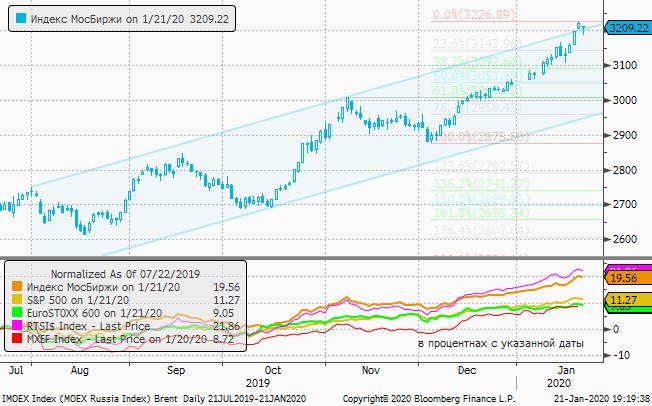Click the magenta RTSI$ Index legend swatch
652x406 pixels.
pos(17,325)
